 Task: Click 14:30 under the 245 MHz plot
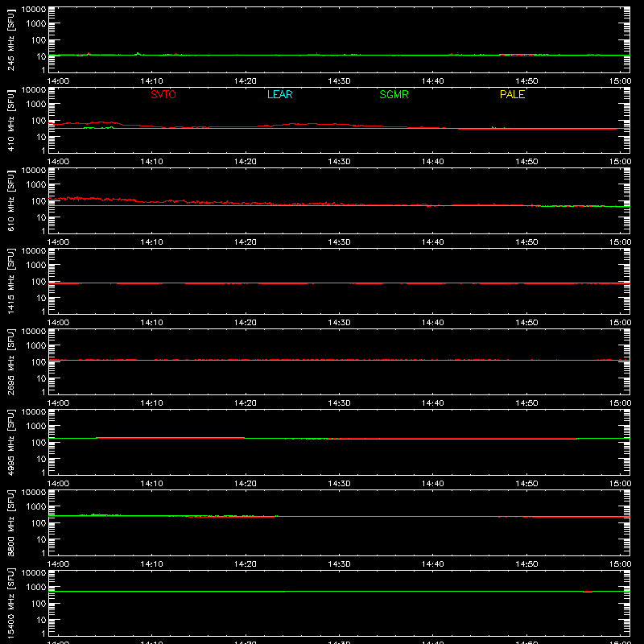tap(339, 81)
